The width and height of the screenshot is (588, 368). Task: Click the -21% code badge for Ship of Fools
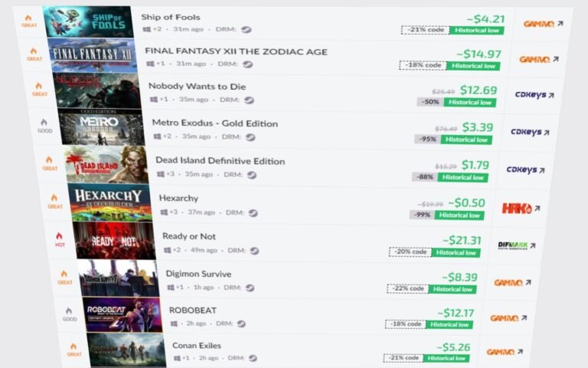[425, 30]
